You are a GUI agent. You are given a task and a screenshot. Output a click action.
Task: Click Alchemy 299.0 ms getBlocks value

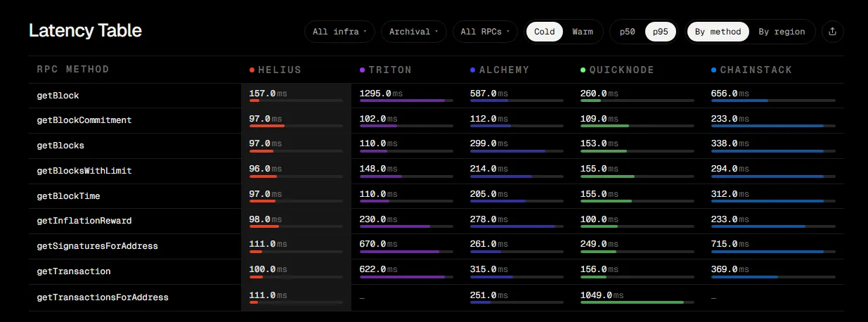tap(488, 143)
